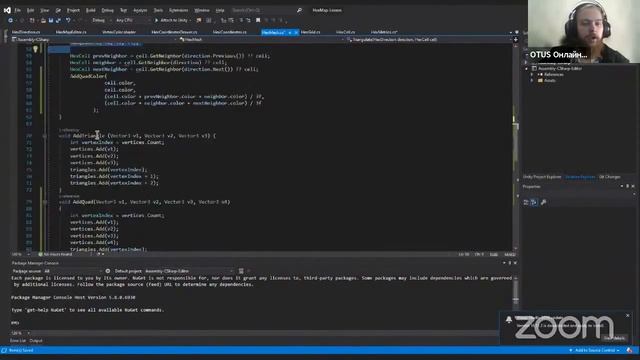Image resolution: width=640 pixels, height=360 pixels.
Task: Switch to Git Changes tab
Action: [610, 177]
